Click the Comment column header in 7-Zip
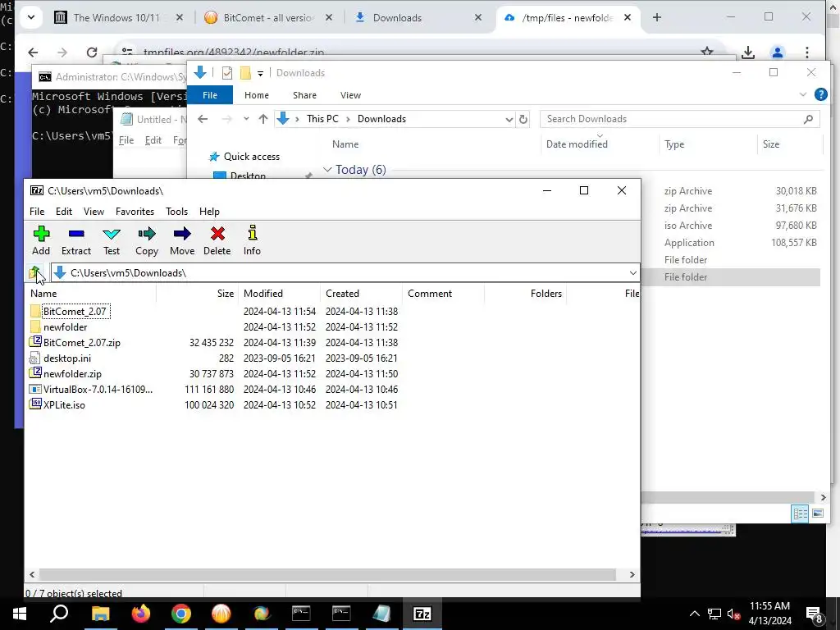The image size is (840, 630). click(443, 294)
